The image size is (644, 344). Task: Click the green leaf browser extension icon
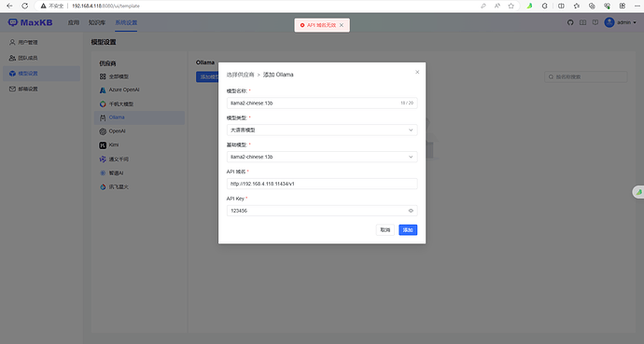pos(529,6)
